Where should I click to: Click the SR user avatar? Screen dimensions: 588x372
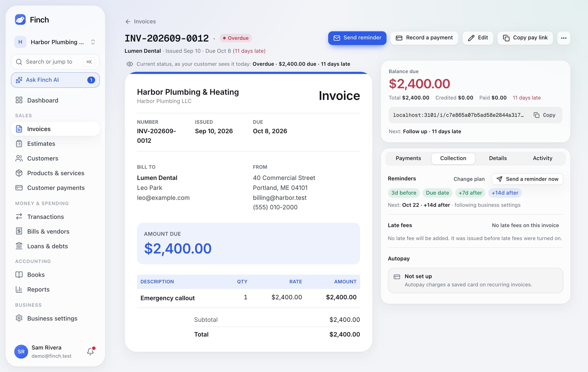(21, 351)
